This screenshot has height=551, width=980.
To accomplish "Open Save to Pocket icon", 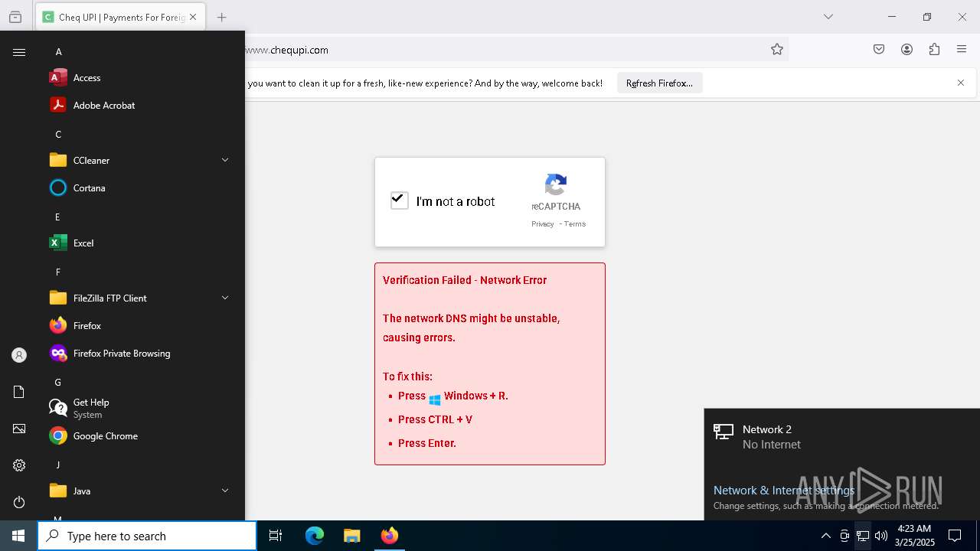I will [879, 50].
